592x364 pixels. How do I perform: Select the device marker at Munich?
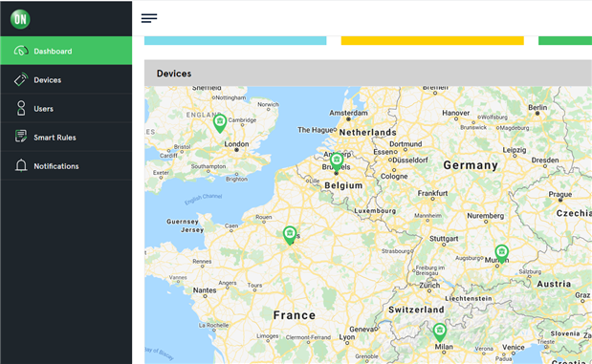pyautogui.click(x=501, y=254)
